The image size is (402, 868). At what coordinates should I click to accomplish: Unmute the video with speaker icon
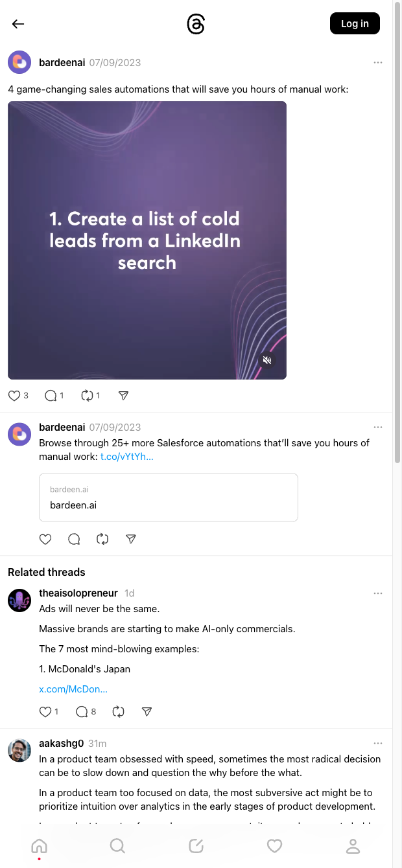(267, 360)
